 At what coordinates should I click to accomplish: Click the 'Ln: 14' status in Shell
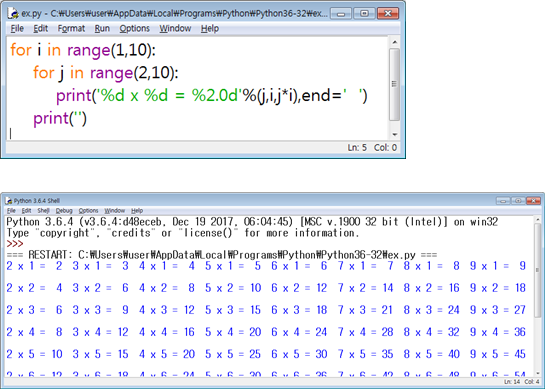click(512, 382)
